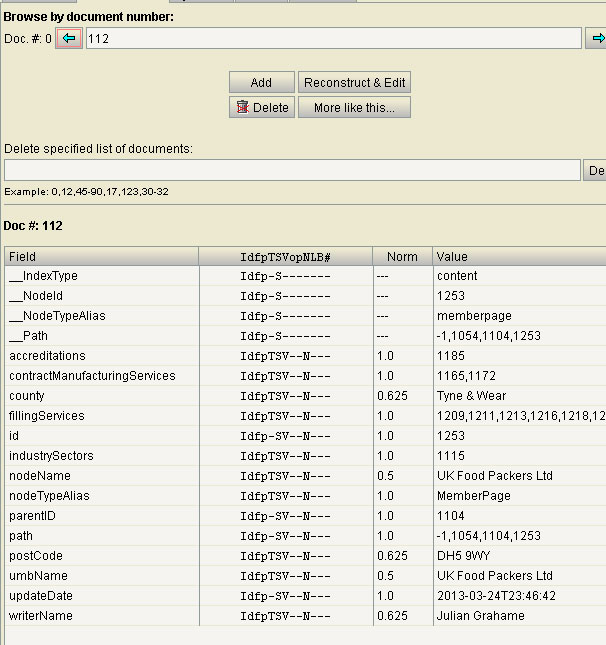Select the writerName field name

click(41, 616)
